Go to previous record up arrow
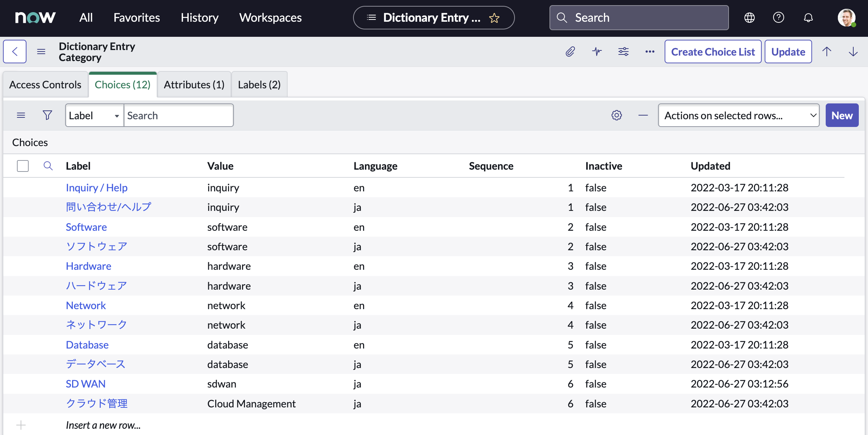 827,52
